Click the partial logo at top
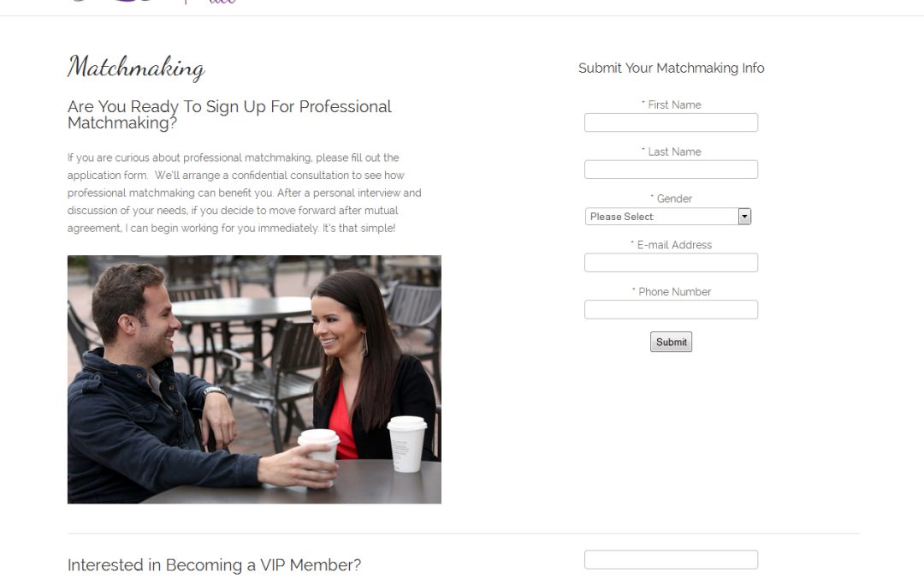The image size is (924, 578). click(x=153, y=2)
